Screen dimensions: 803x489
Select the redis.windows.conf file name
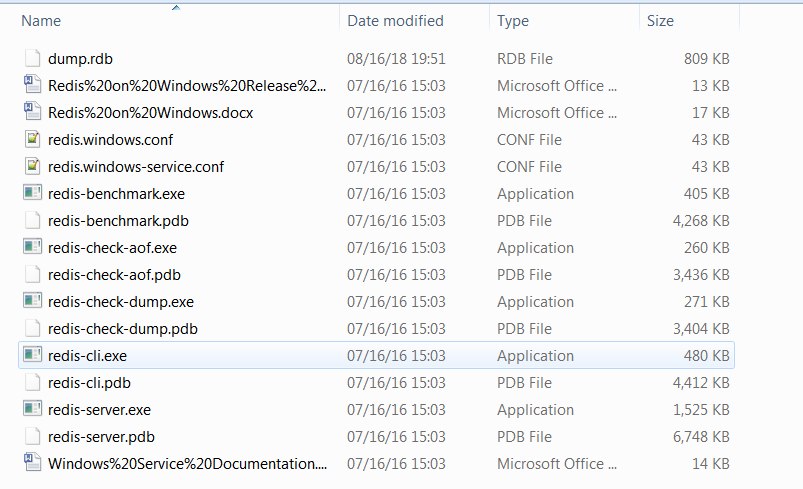(x=111, y=140)
